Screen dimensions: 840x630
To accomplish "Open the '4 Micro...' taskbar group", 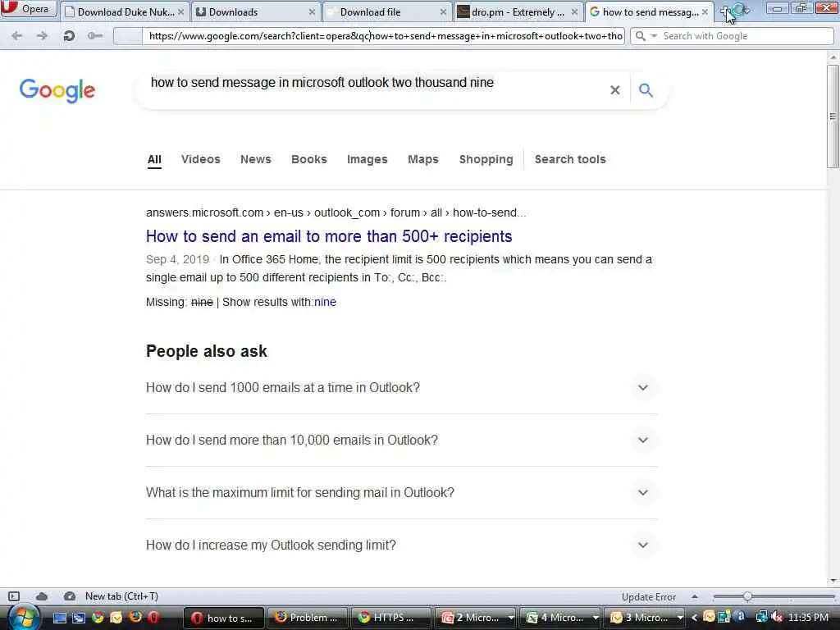I will (x=559, y=618).
